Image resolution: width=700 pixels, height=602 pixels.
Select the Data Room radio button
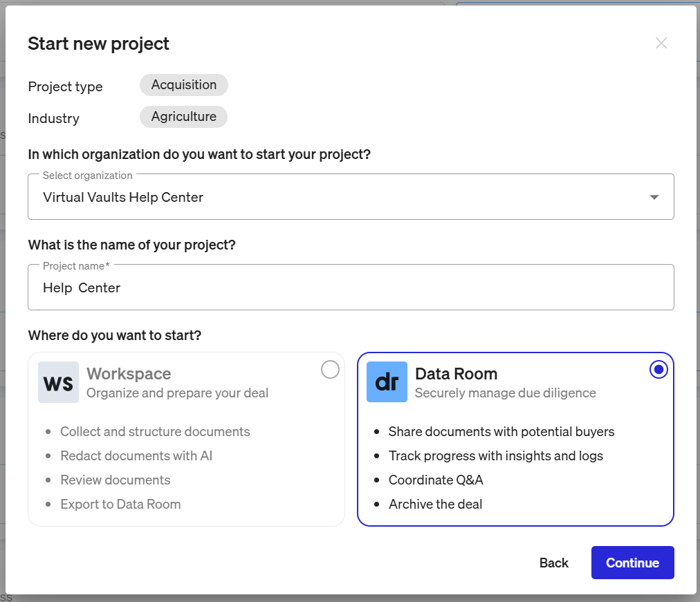click(x=658, y=370)
